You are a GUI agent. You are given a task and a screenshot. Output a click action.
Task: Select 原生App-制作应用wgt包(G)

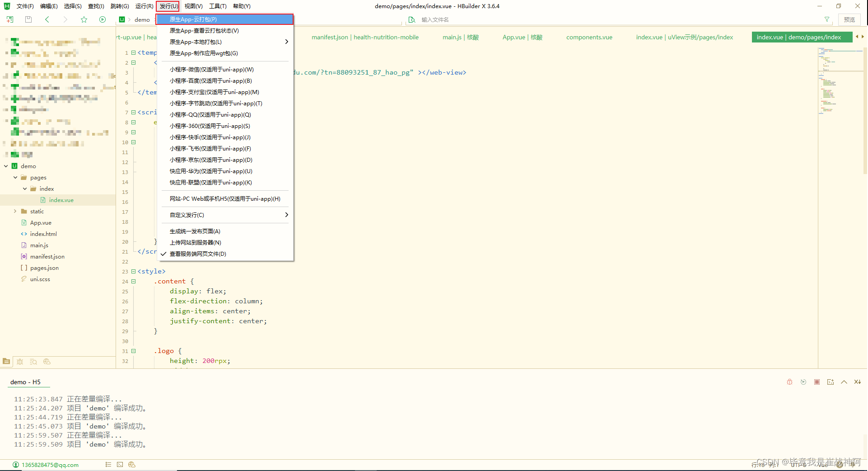pos(225,53)
